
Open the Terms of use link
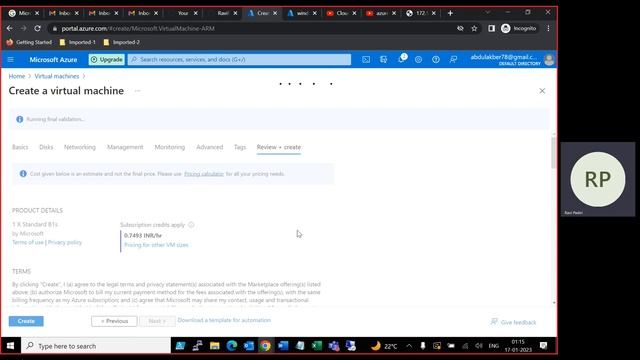click(28, 242)
